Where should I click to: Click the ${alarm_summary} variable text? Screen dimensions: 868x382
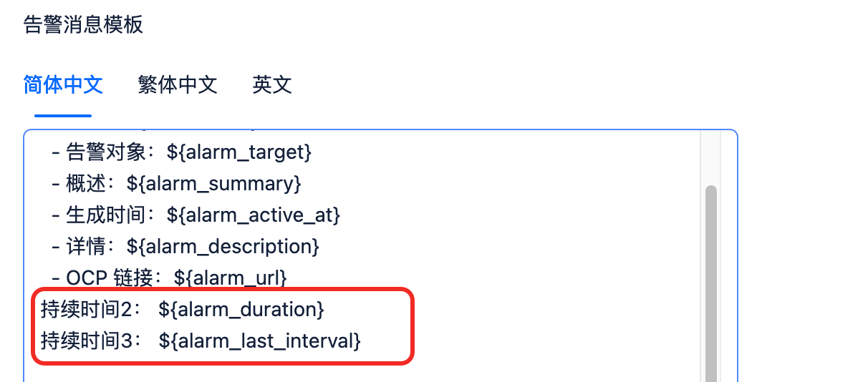click(x=213, y=184)
